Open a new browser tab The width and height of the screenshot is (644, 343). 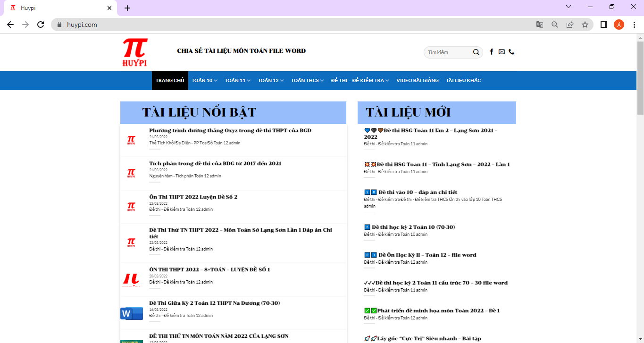(127, 8)
